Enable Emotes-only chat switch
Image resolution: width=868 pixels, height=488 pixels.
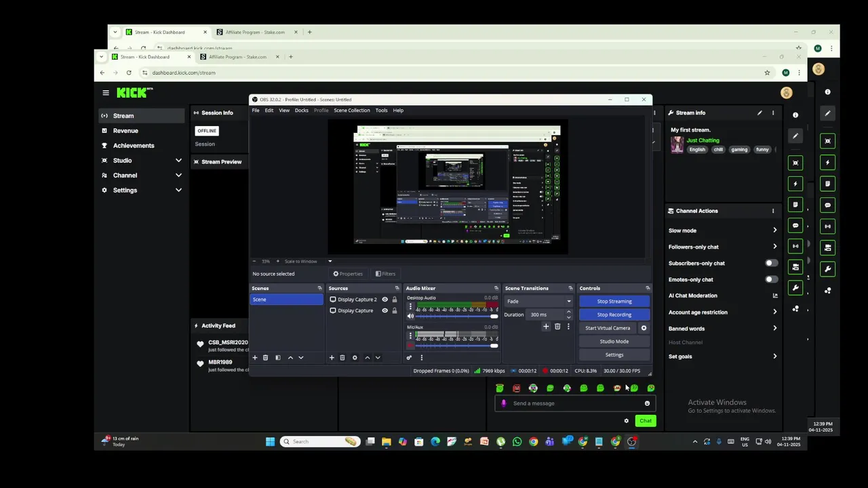point(771,279)
